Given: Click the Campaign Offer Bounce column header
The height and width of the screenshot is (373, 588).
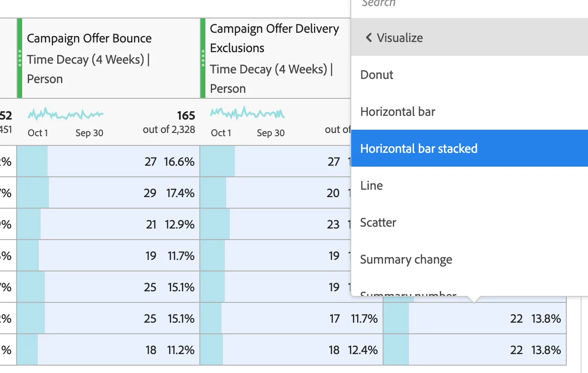Looking at the screenshot, I should (x=108, y=58).
